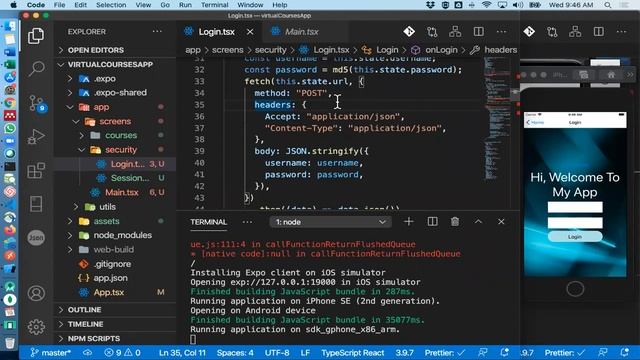Expand OPEN EDITORS section

96,50
